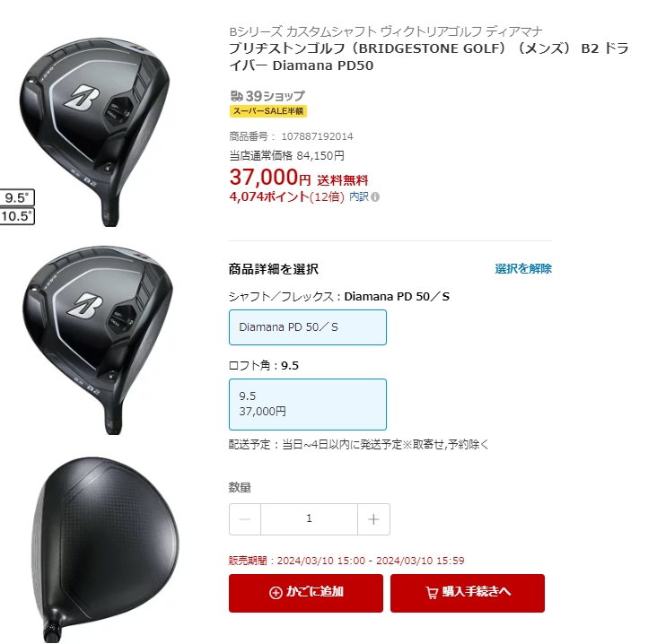Click the info icon beside 内訳

pyautogui.click(x=375, y=196)
